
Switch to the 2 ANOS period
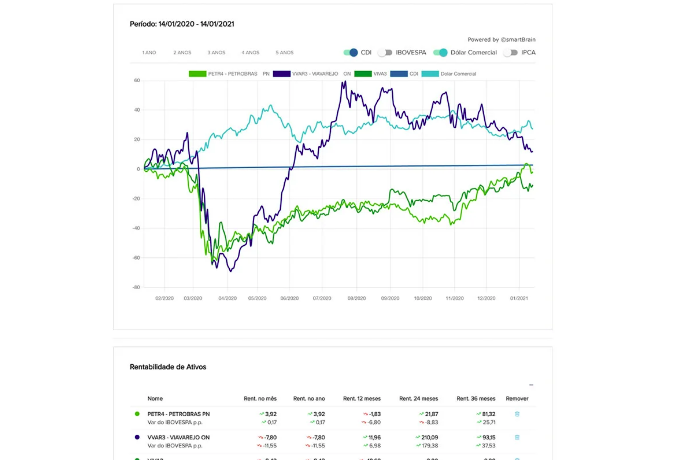(x=182, y=52)
